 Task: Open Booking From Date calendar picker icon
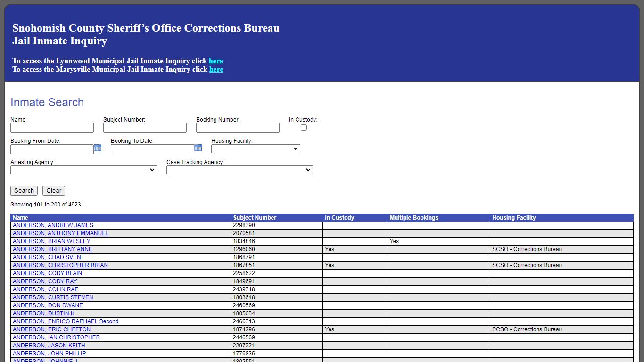click(98, 148)
